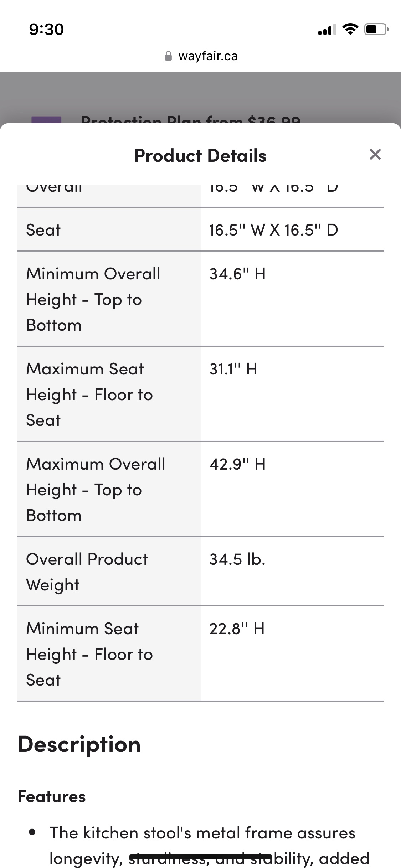Tap the Description section heading

79,744
